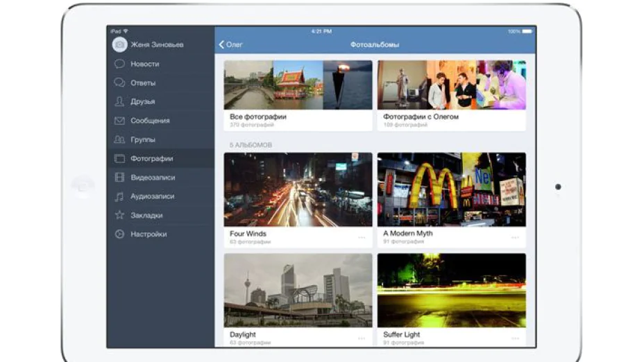The width and height of the screenshot is (644, 362).
Task: Tap the back chevron next to Олег
Action: (x=221, y=45)
